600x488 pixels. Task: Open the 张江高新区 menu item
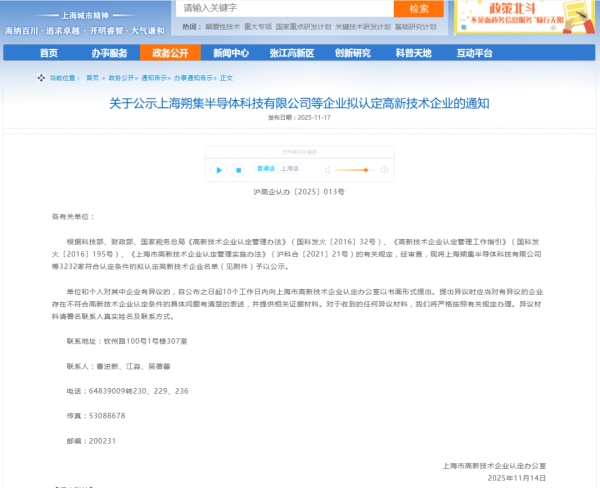tap(292, 52)
